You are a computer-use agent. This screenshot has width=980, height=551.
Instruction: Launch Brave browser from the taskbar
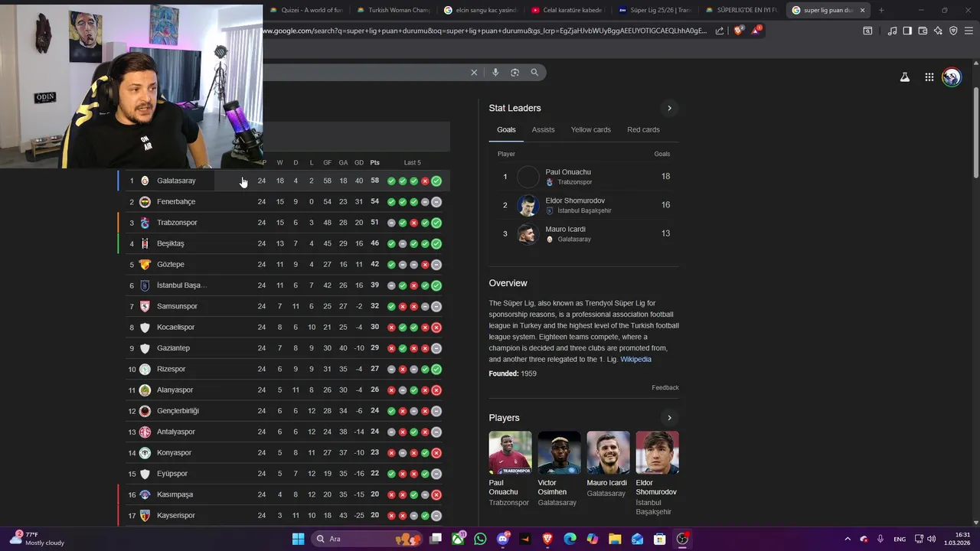[x=547, y=539]
